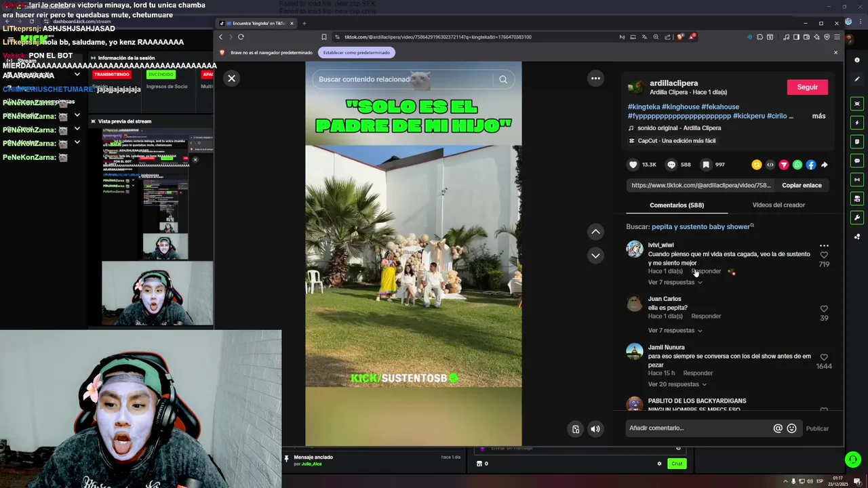Go to the next video arrow
Screen dimensions: 868x488
tap(595, 256)
